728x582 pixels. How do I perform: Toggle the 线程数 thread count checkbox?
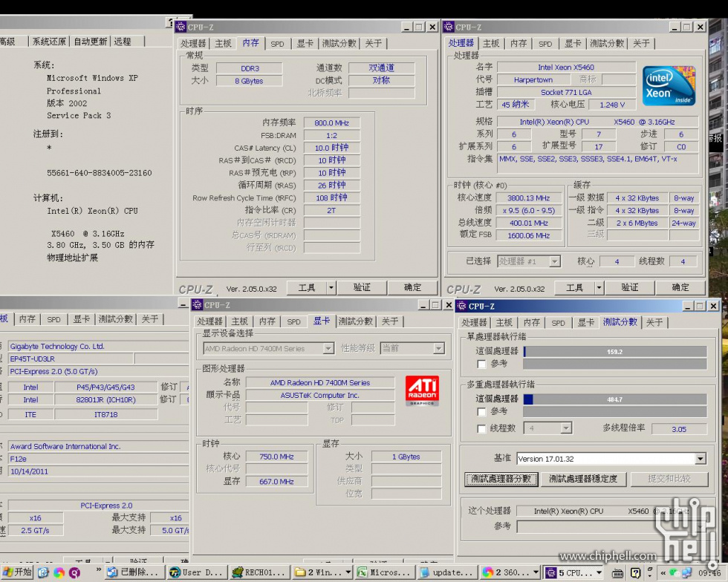click(x=481, y=428)
